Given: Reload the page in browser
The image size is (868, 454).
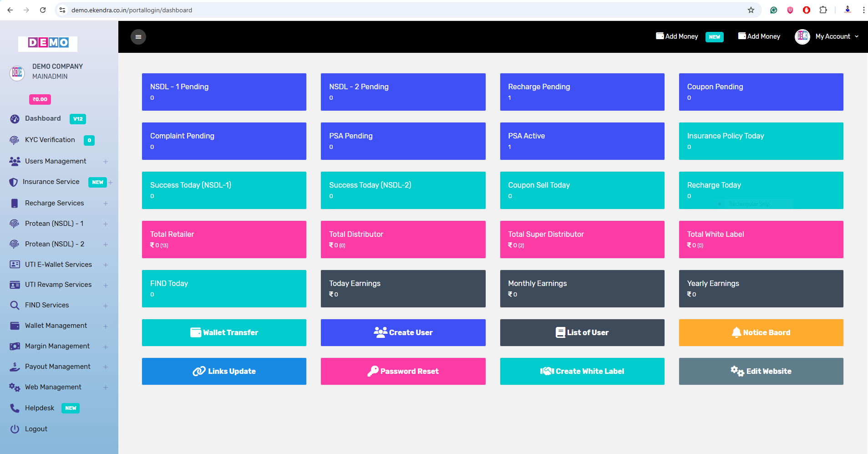Looking at the screenshot, I should [x=43, y=10].
